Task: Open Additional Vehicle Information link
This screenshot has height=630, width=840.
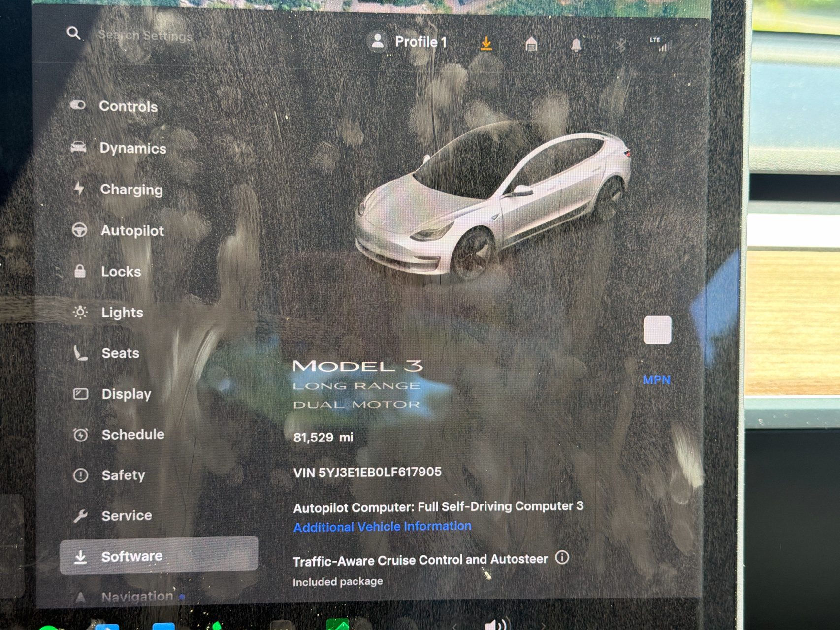Action: 383,527
